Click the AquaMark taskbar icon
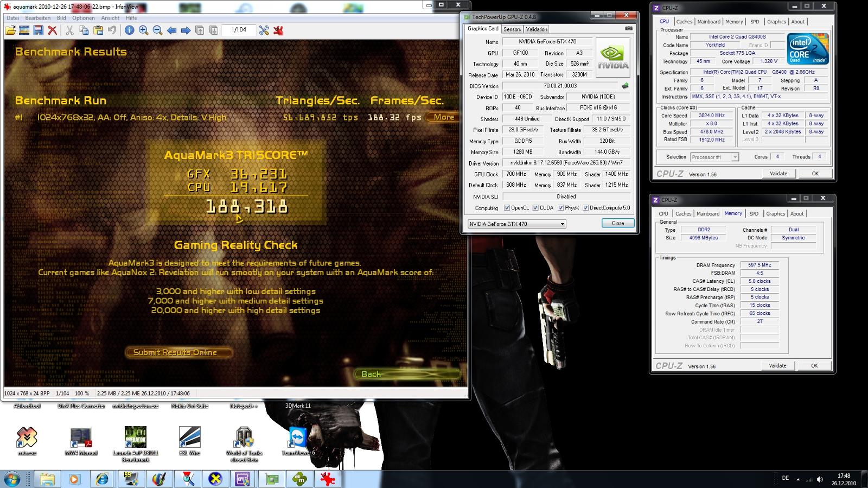The height and width of the screenshot is (488, 868). pyautogui.click(x=299, y=479)
